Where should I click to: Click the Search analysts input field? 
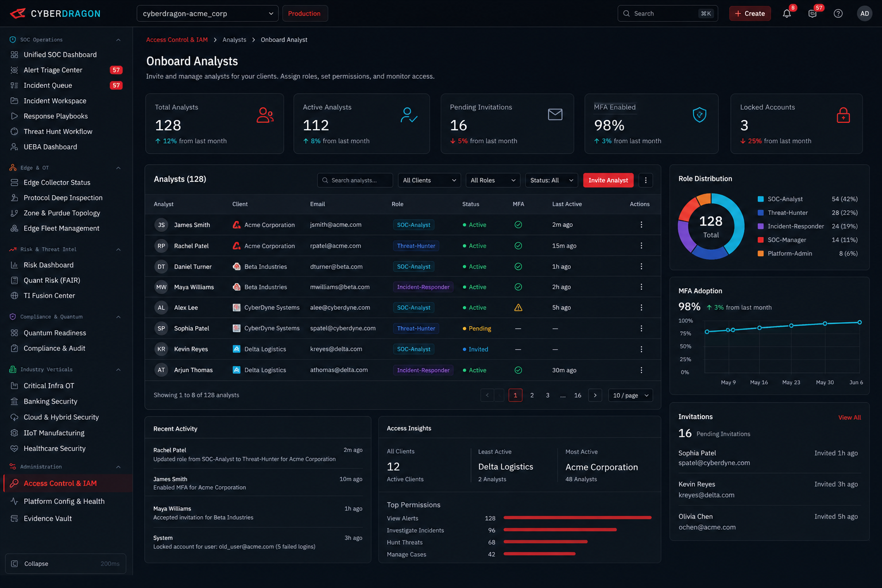(355, 180)
